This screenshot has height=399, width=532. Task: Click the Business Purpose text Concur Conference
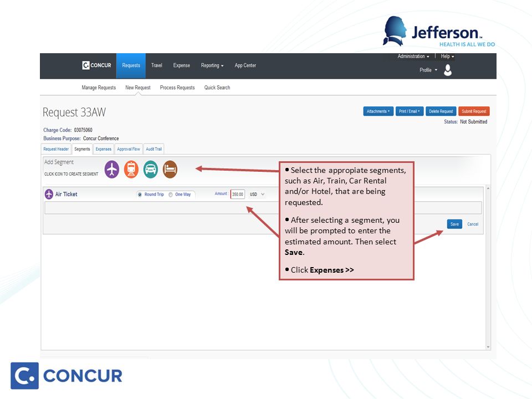coord(101,139)
